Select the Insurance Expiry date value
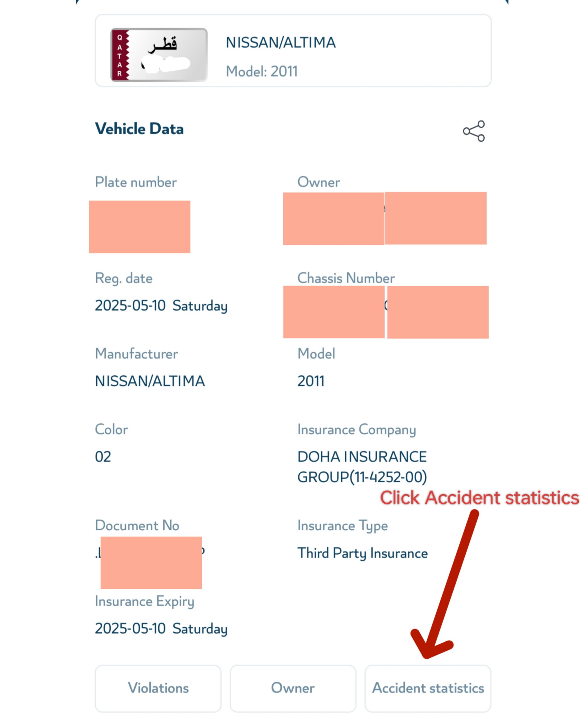The height and width of the screenshot is (728, 583). pyautogui.click(x=161, y=629)
